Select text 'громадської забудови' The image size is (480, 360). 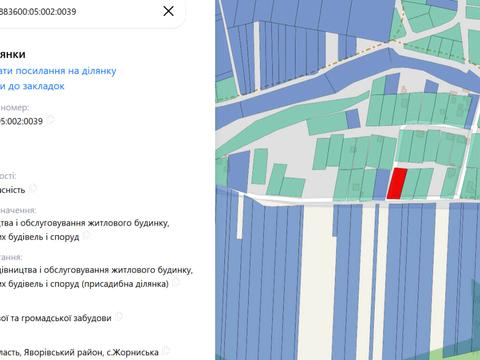[x=66, y=318]
